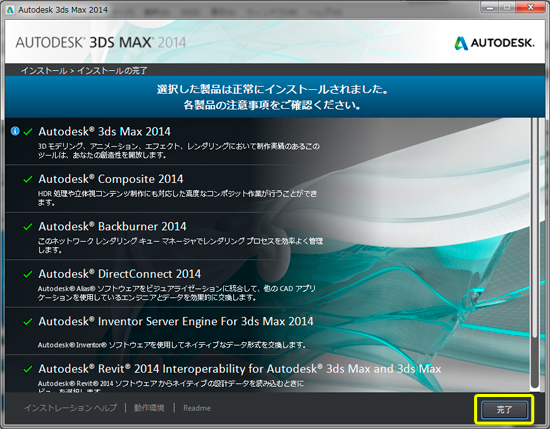Close the Autodesk 3ds Max 2014 installer window
This screenshot has width=550, height=429.
coord(530,8)
